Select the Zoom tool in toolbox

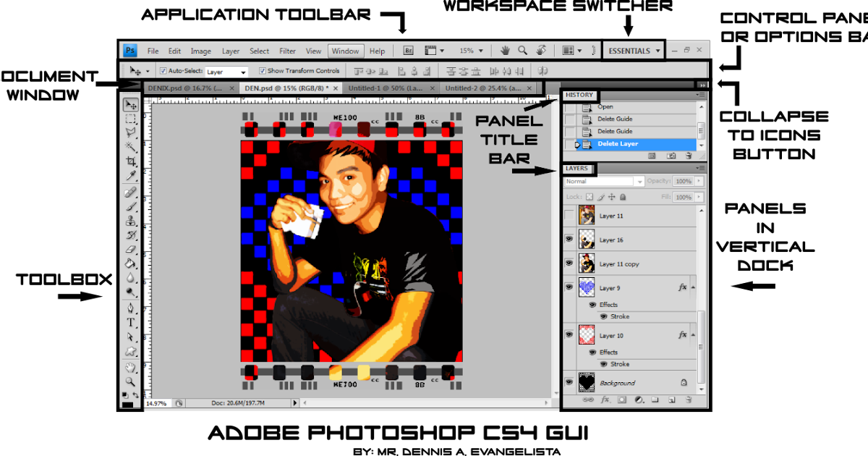(131, 381)
